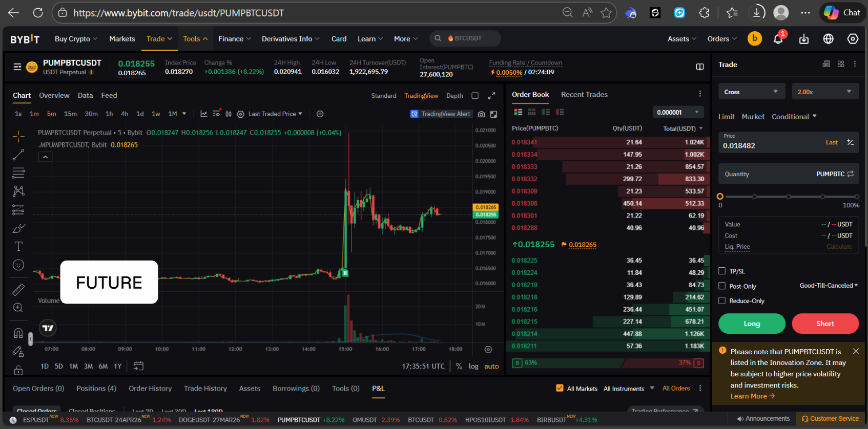Switch quantity unit with PUMPBTC swap icon
The width and height of the screenshot is (868, 429).
click(x=851, y=174)
